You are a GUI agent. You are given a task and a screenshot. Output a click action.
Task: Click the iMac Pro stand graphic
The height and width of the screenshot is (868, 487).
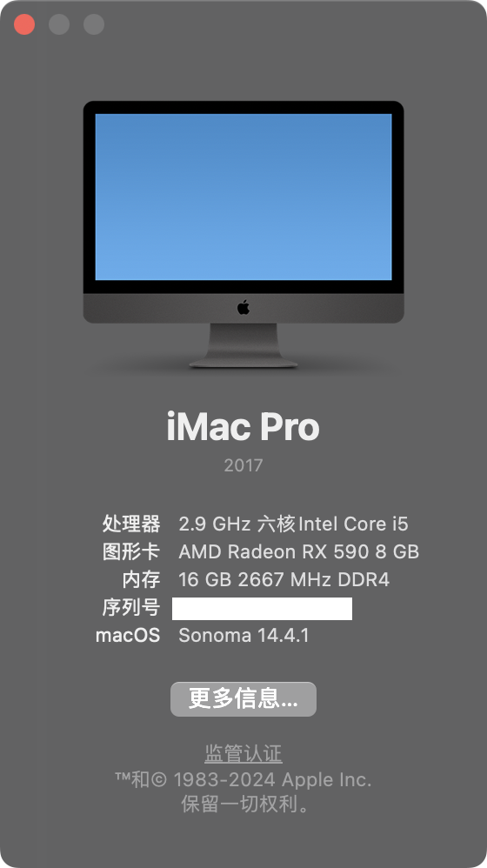[x=243, y=345]
